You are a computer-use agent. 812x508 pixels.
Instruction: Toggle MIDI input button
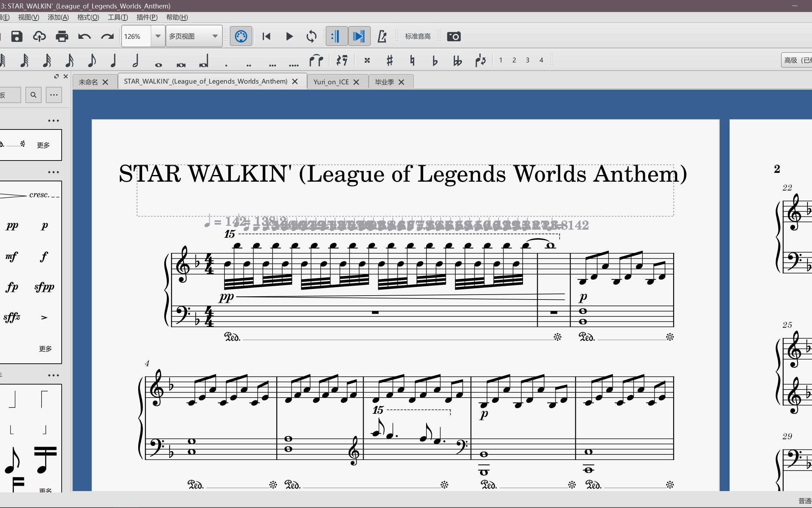(241, 36)
